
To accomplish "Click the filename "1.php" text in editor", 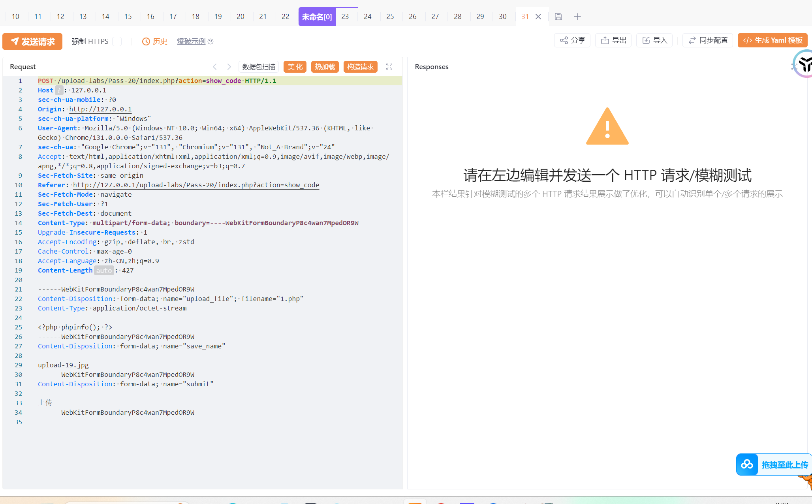I will pyautogui.click(x=290, y=299).
